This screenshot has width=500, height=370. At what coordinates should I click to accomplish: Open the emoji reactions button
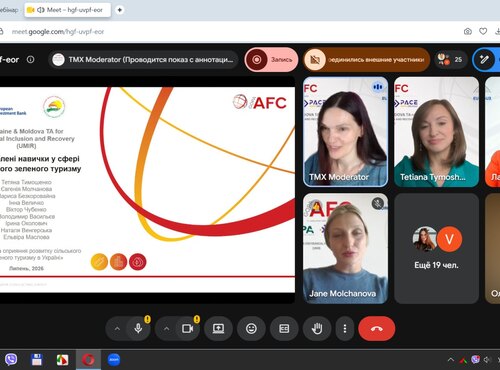tap(251, 329)
